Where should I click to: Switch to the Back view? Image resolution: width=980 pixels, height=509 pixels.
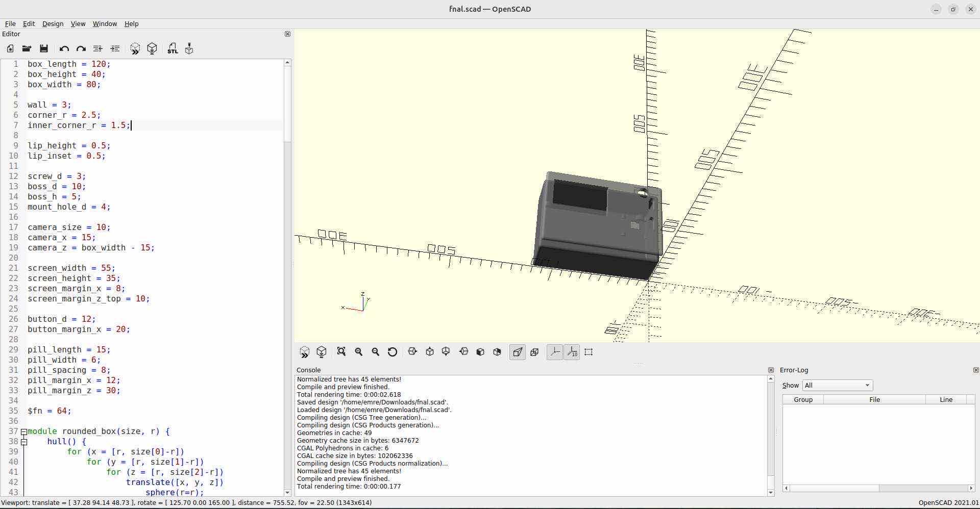tap(497, 352)
